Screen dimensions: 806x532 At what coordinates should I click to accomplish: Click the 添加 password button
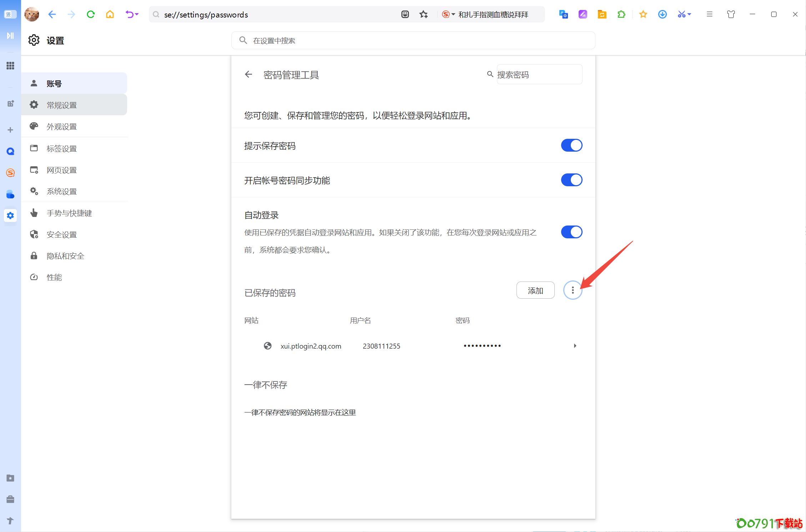coord(535,290)
